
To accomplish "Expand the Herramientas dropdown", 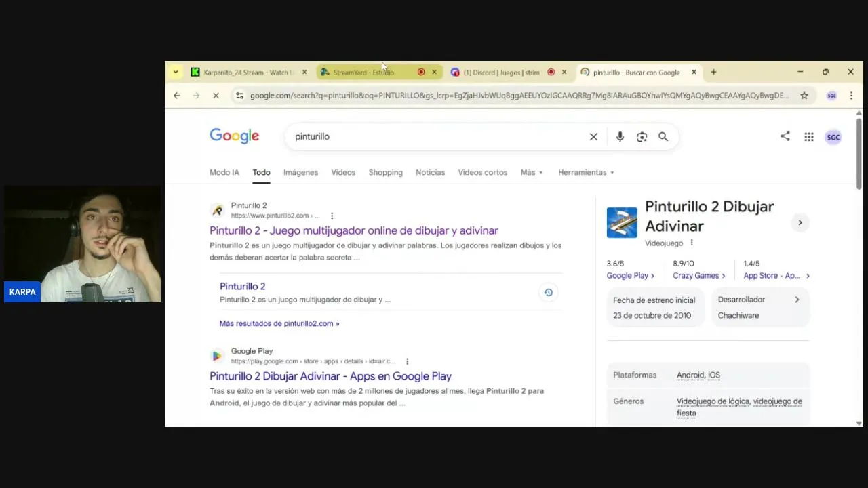I will (586, 172).
